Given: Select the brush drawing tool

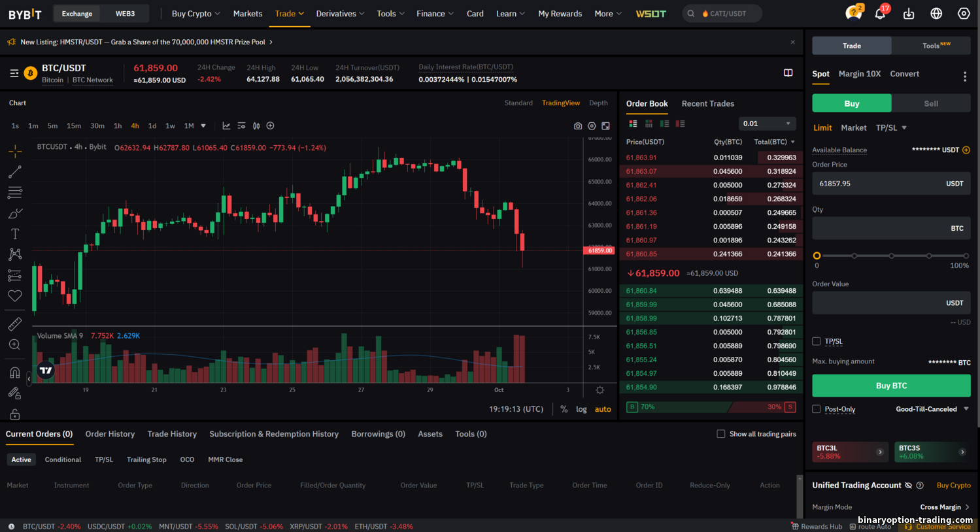Looking at the screenshot, I should pos(15,214).
